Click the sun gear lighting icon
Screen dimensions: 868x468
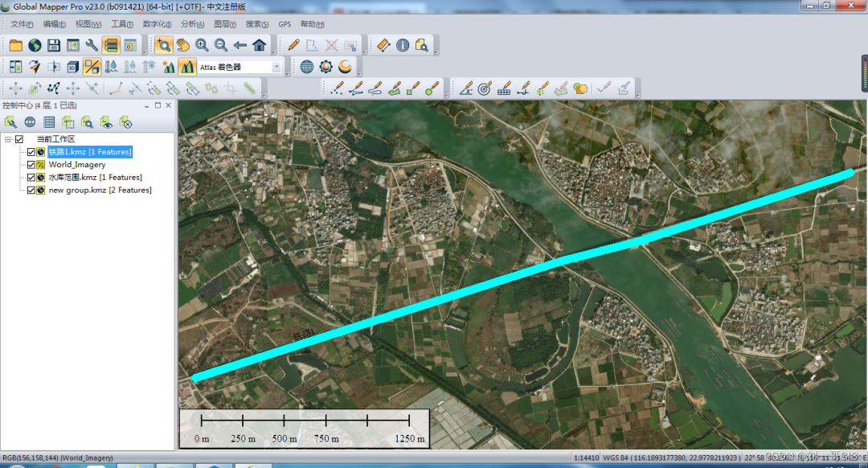click(x=325, y=67)
